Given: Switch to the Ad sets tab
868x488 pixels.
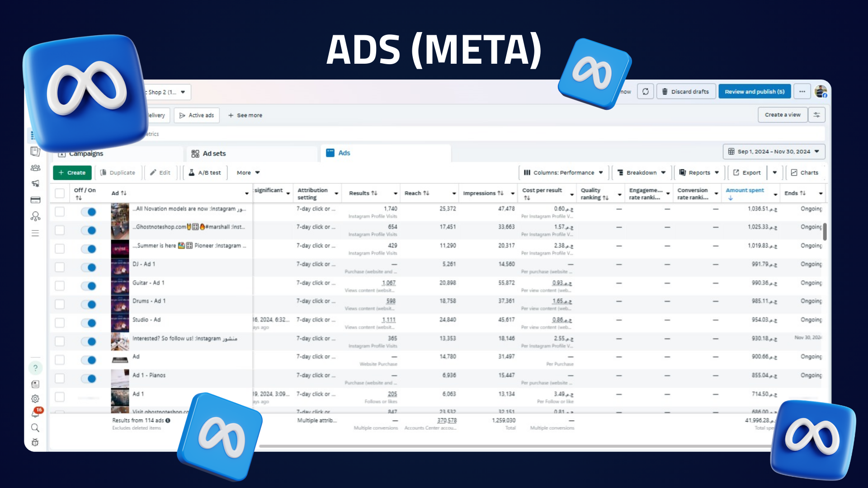Looking at the screenshot, I should tap(214, 154).
